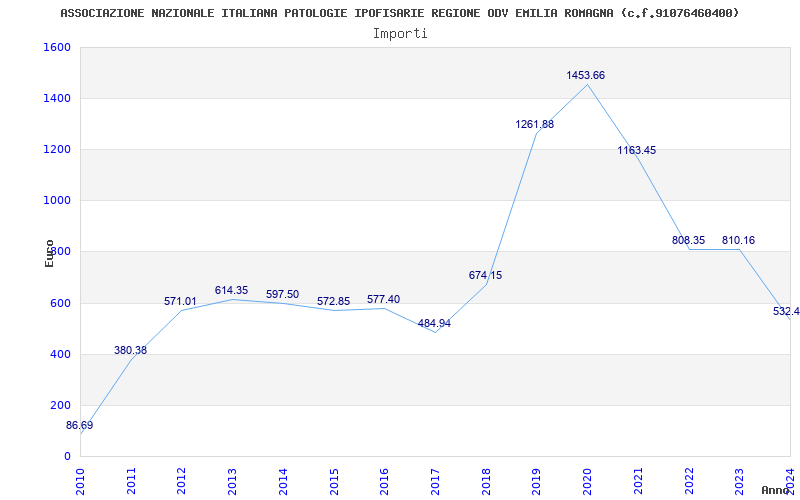Select the 674.15 data label

point(485,276)
